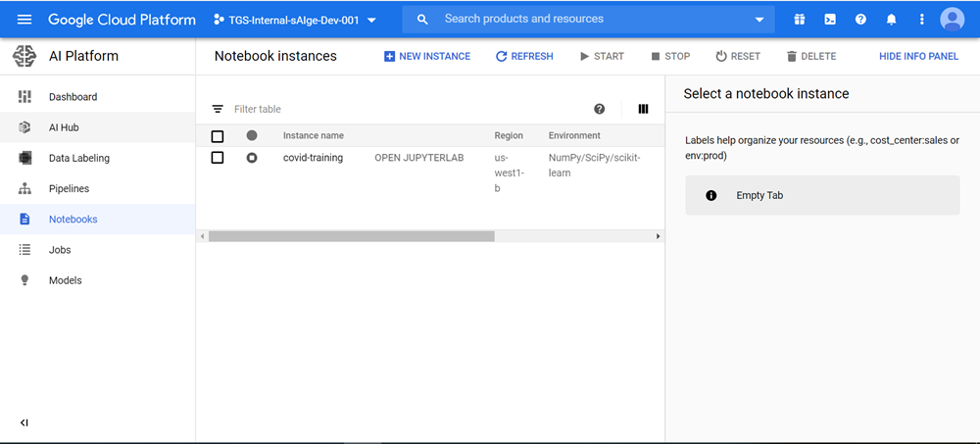Toggle the select-all header checkbox
This screenshot has width=980, height=444.
pos(218,135)
